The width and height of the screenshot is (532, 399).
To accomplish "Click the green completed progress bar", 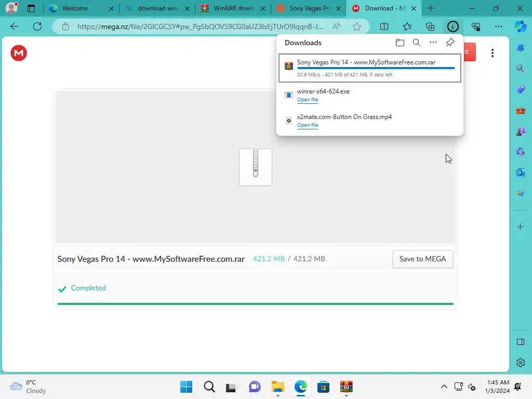I will 256,304.
